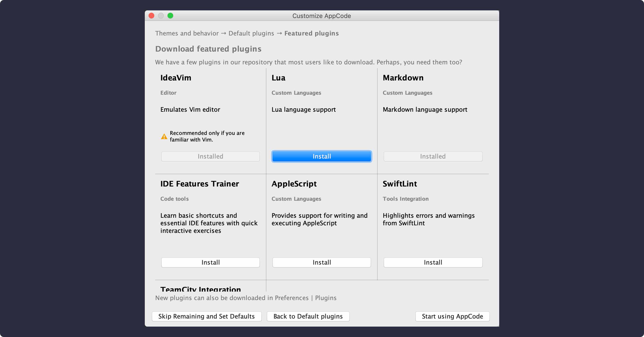Select the AppleScript plugin title
Screen dimensions: 644x337
[x=294, y=184]
